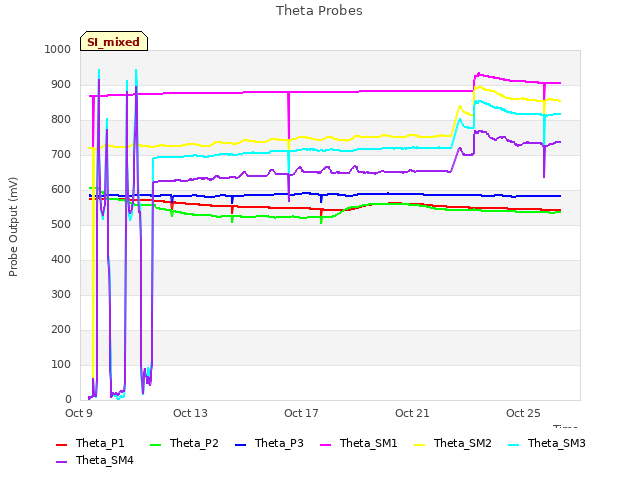The height and width of the screenshot is (480, 640).
Task: Click the 400 y-axis tick label
Action: pos(61,260)
